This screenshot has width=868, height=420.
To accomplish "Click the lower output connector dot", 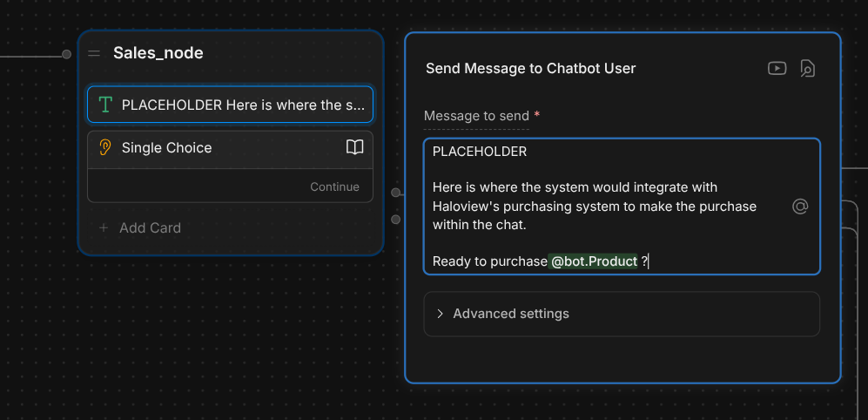I will 395,220.
